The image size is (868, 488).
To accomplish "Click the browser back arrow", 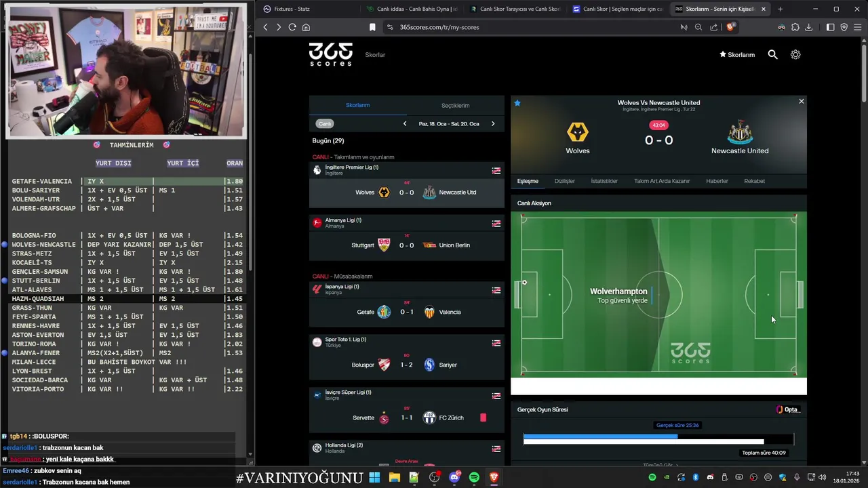I will (265, 27).
